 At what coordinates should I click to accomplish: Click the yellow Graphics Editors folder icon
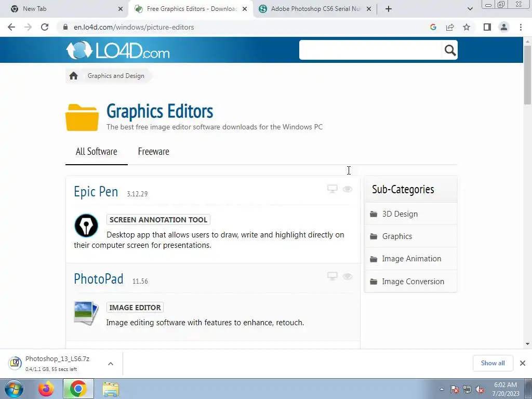[82, 117]
